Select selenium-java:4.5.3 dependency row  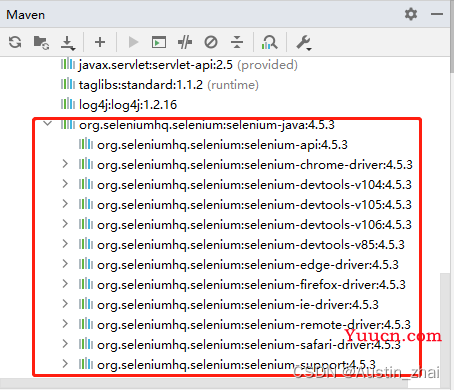click(x=207, y=125)
